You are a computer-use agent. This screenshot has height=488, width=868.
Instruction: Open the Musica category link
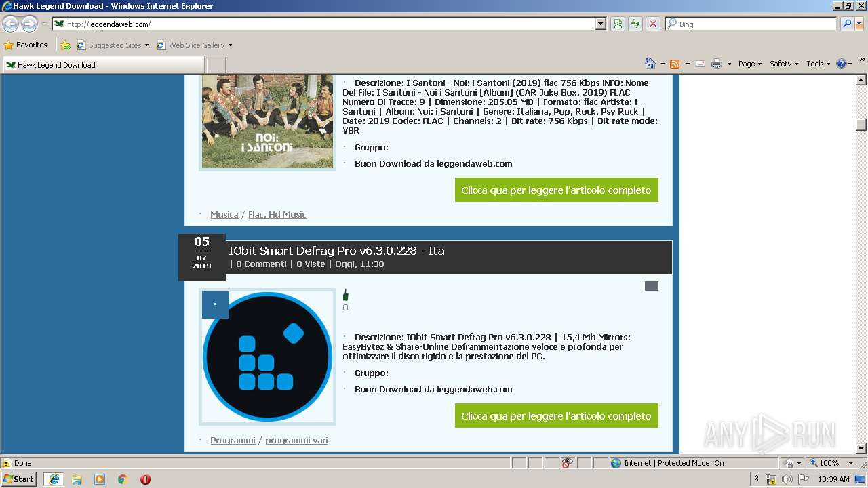point(224,214)
